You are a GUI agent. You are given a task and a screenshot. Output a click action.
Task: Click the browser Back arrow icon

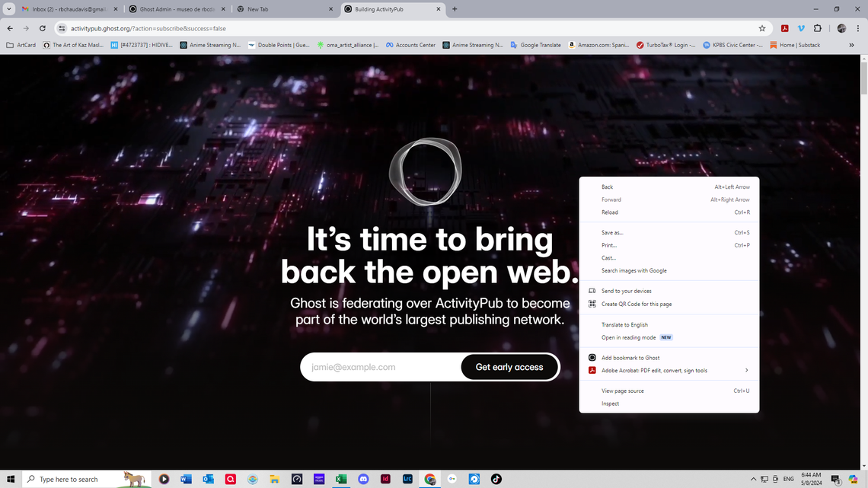click(x=10, y=28)
